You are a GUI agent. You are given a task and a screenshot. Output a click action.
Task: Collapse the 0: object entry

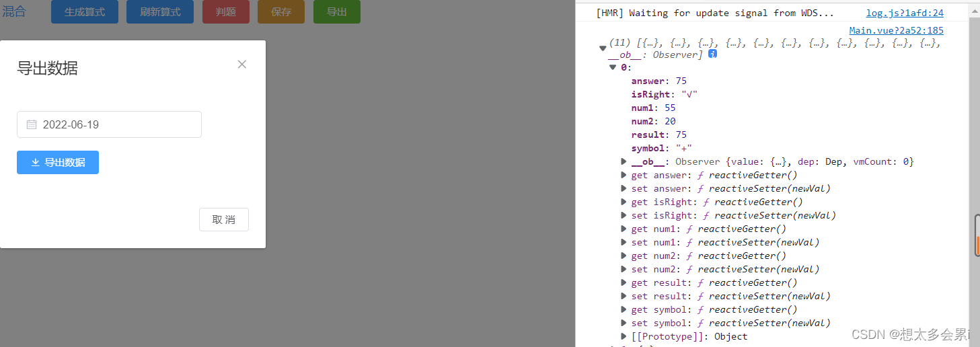point(613,67)
